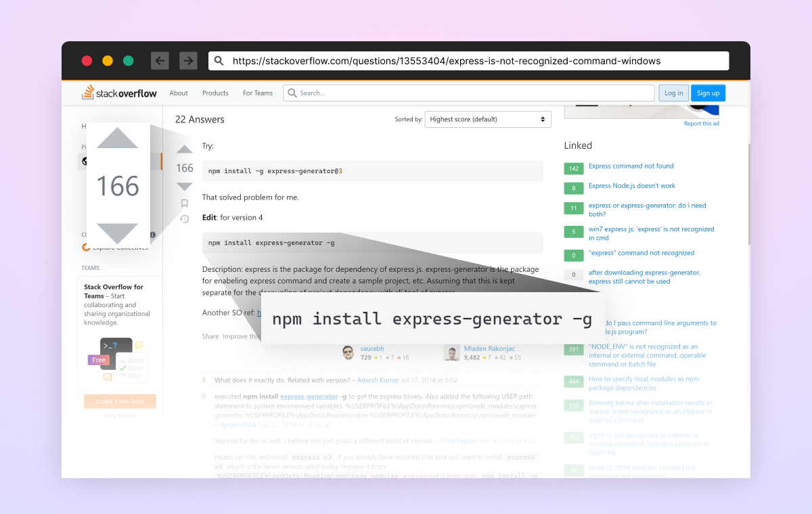Open the Sorted by Highest score dropdown

click(488, 119)
